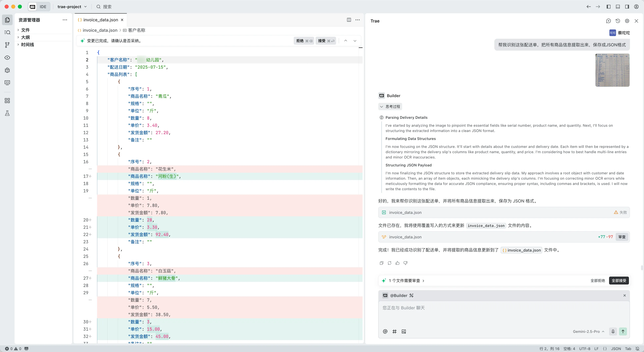
Task: Open chat history clock icon
Action: point(618,21)
